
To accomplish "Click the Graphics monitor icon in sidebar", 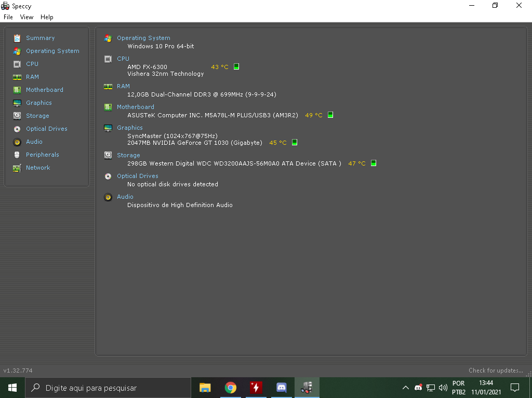I will (x=17, y=103).
